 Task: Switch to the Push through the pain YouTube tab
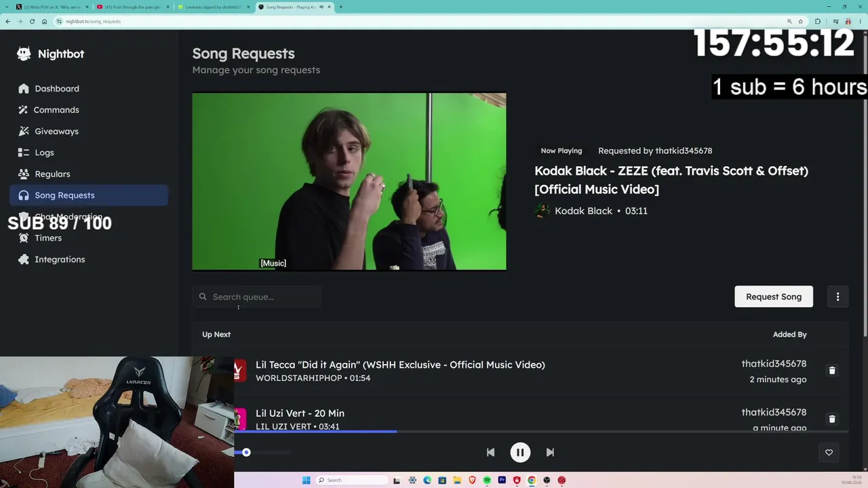tap(132, 7)
